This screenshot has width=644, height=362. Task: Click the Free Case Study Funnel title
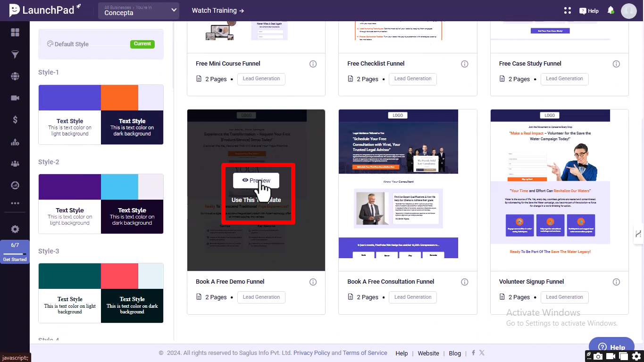point(530,64)
